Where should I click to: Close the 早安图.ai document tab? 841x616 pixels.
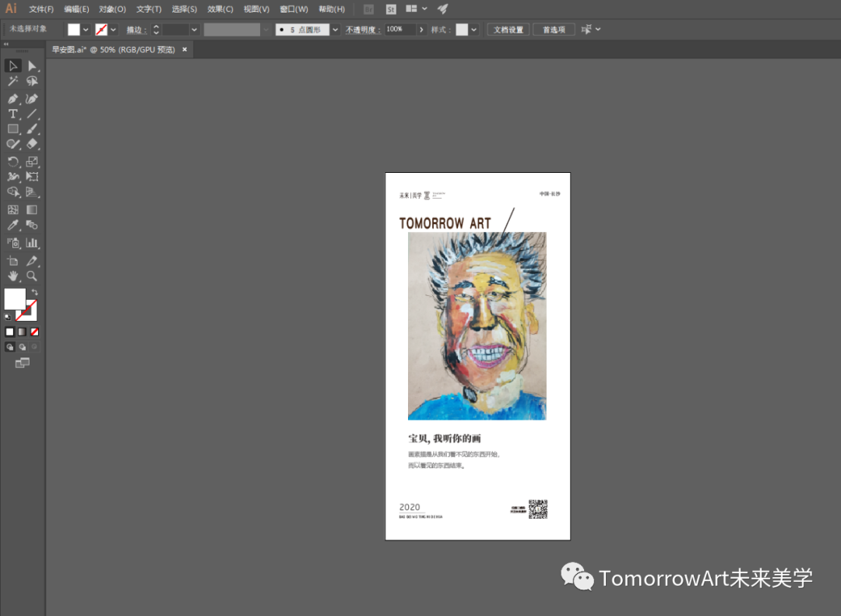[x=185, y=49]
